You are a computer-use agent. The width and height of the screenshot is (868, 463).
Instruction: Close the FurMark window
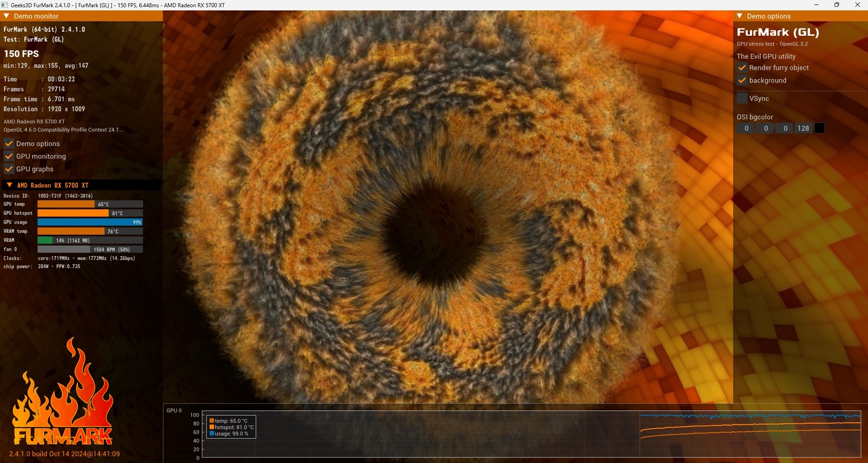tap(857, 5)
